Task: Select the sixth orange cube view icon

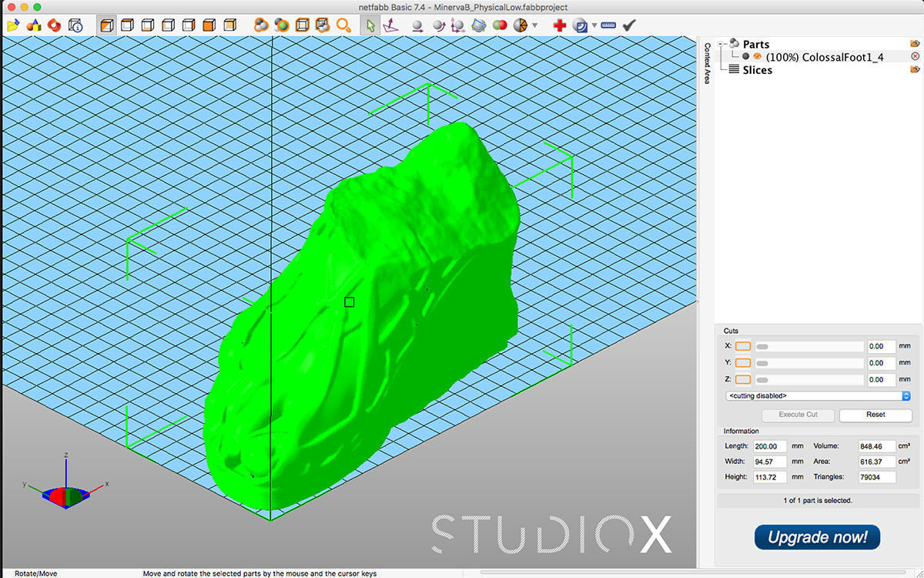Action: [208, 25]
